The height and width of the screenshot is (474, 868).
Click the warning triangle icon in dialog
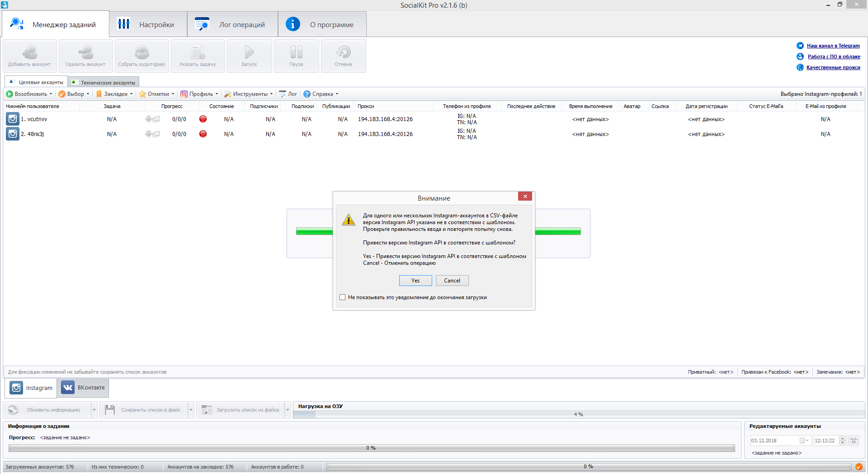coord(349,220)
